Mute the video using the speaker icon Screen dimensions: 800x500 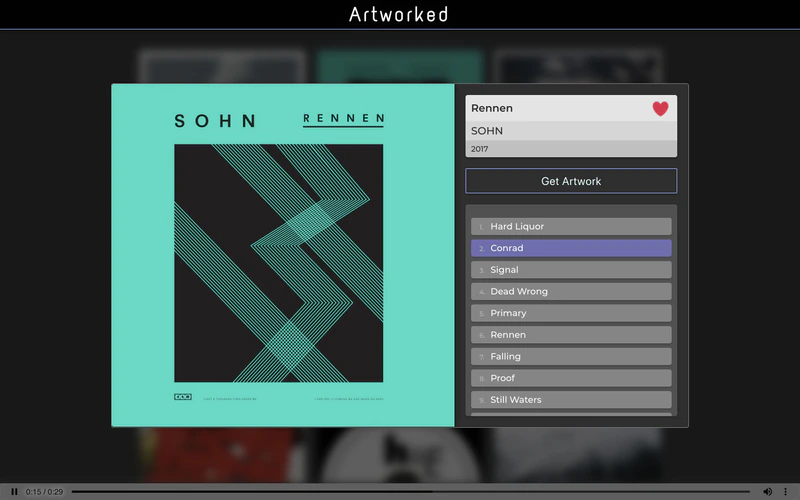click(x=767, y=492)
